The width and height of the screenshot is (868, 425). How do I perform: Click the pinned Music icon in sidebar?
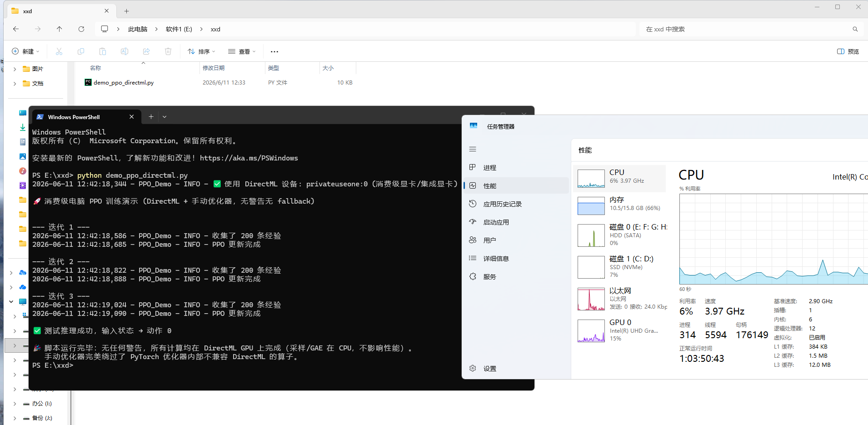coord(22,171)
